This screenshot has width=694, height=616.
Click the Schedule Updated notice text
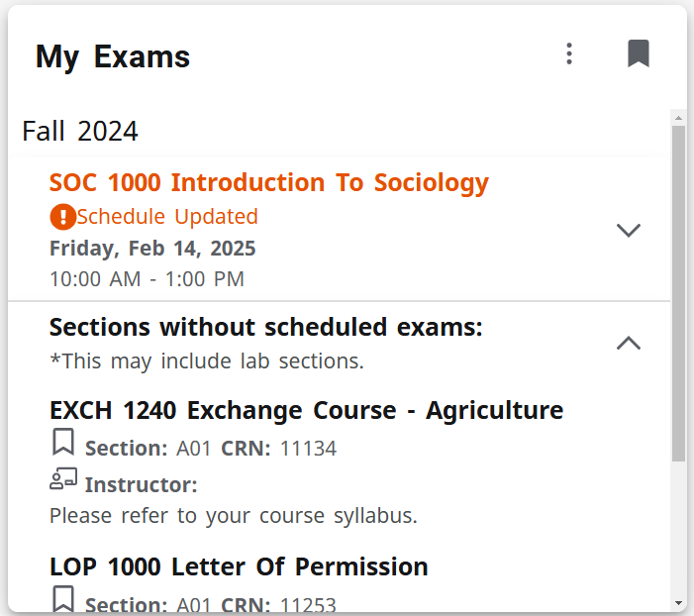coord(167,217)
